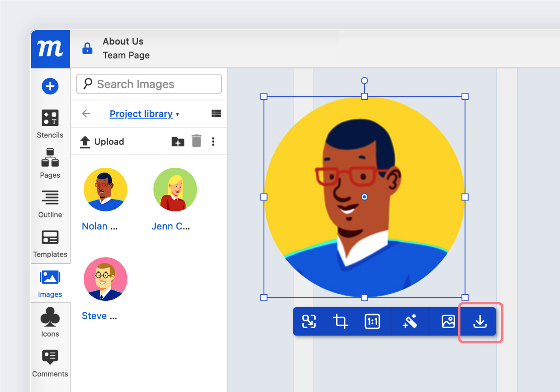The height and width of the screenshot is (392, 560).
Task: Open the Templates panel
Action: click(50, 243)
